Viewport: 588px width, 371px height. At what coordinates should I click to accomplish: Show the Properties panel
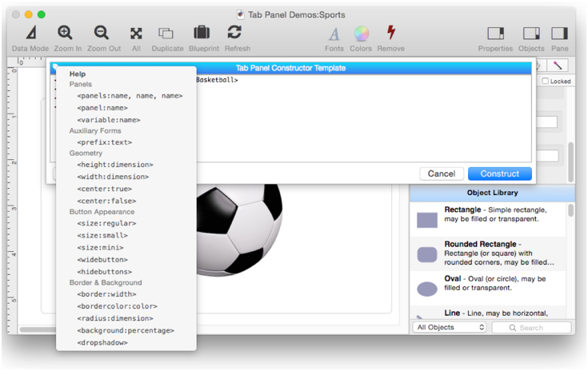click(496, 34)
